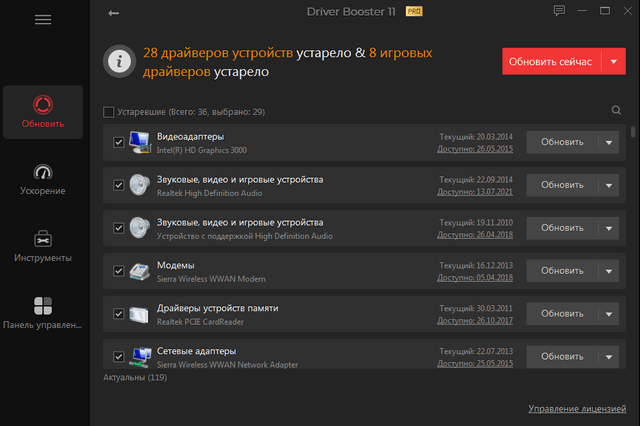Open Управление лицензией link

577,408
